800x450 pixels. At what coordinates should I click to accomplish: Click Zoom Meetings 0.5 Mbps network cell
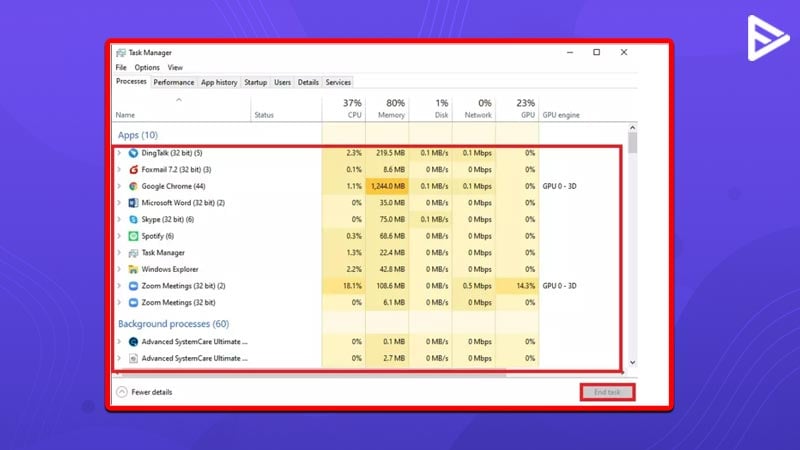[x=474, y=286]
